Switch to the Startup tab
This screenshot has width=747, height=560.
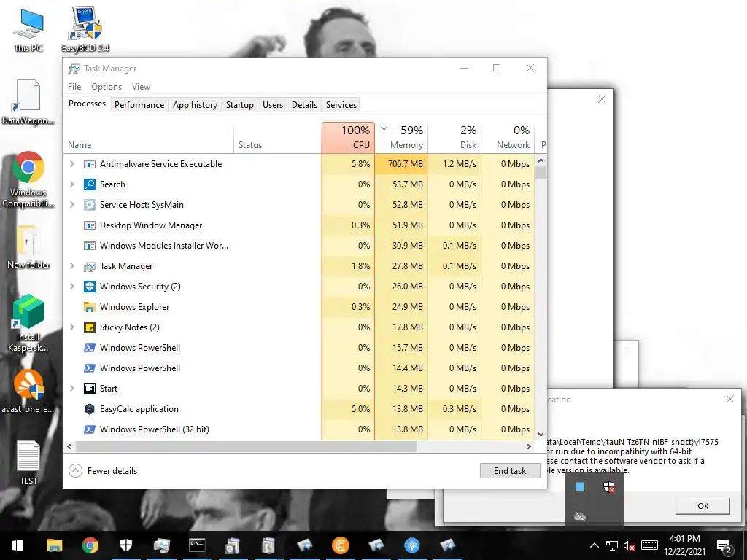(239, 105)
